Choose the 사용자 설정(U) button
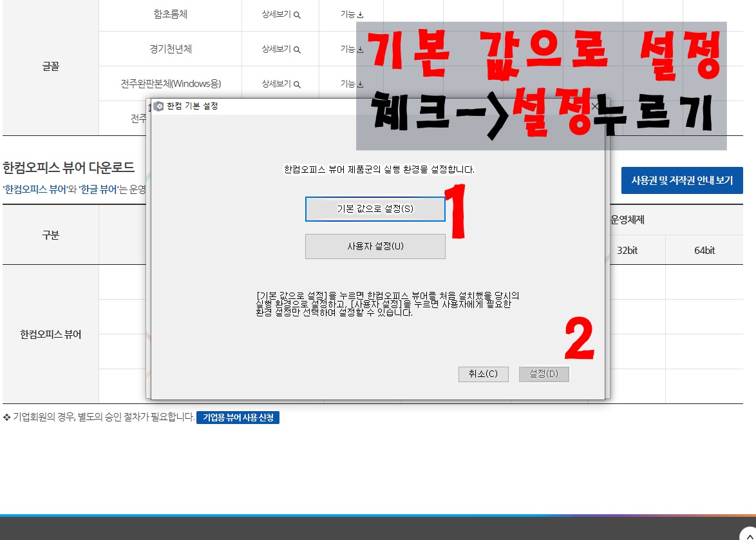The height and width of the screenshot is (540, 756). pyautogui.click(x=375, y=246)
